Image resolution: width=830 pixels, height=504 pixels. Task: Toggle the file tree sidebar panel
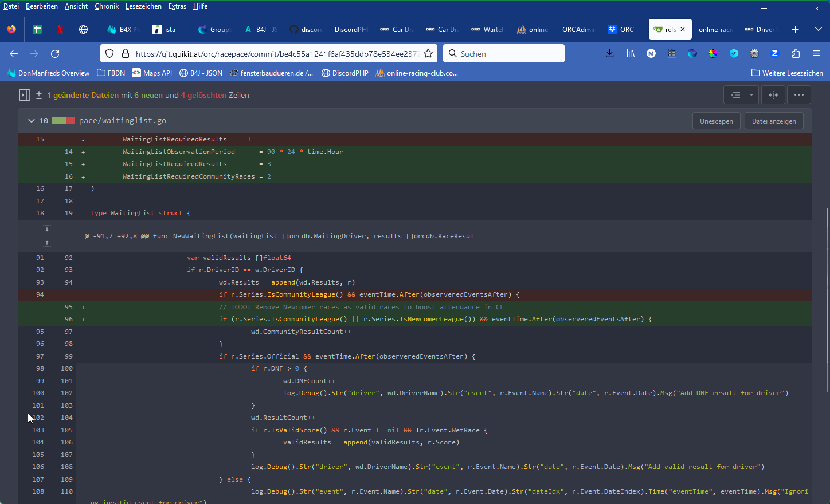pos(24,95)
